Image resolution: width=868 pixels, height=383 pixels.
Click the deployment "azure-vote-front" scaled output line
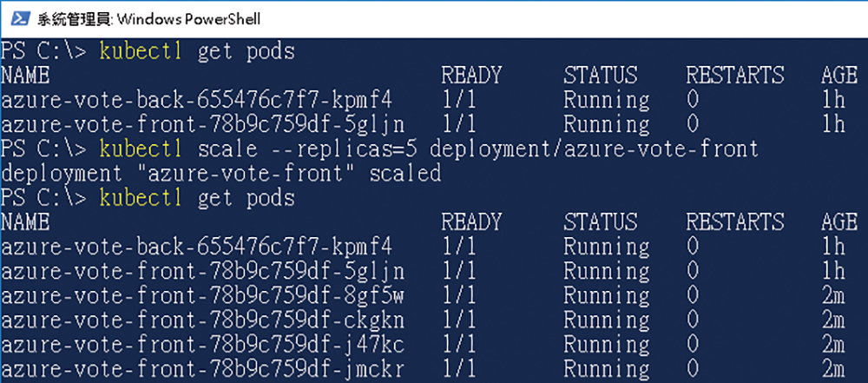[x=220, y=174]
